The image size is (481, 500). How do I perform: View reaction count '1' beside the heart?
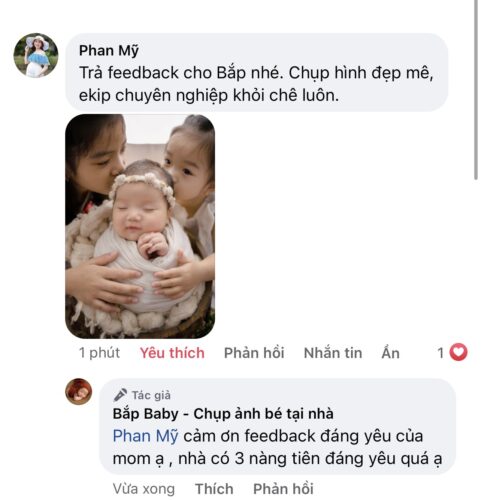click(441, 353)
